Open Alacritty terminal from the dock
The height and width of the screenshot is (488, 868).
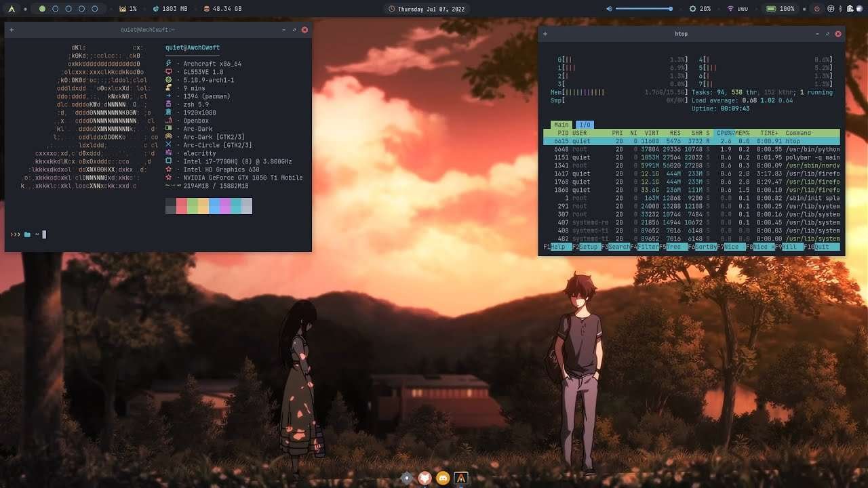point(461,478)
